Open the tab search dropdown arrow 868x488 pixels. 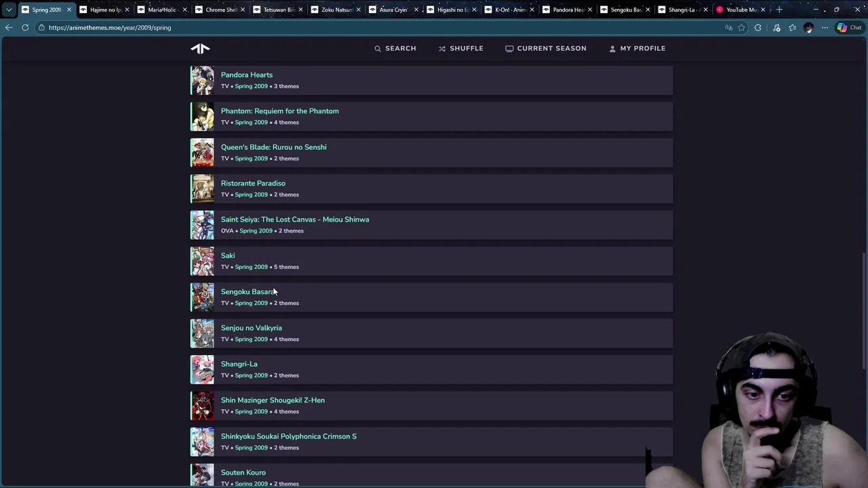click(x=8, y=9)
